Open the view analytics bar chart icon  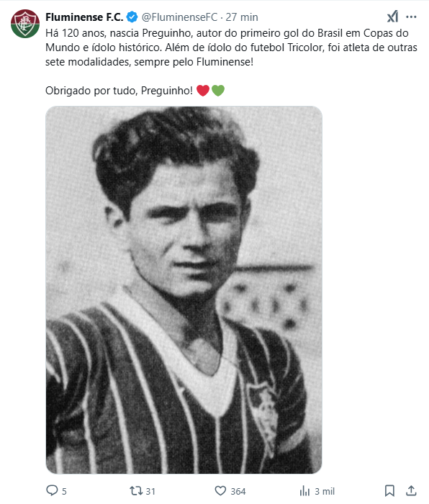coord(304,491)
